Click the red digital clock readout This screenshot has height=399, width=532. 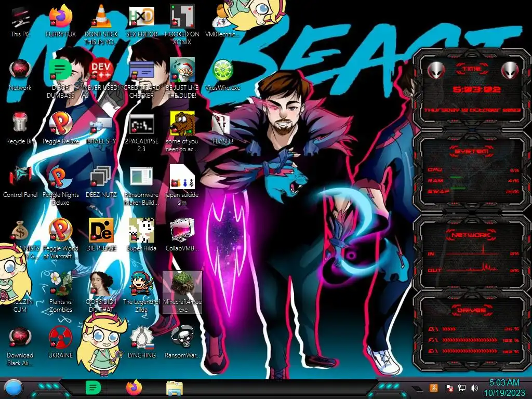(476, 89)
